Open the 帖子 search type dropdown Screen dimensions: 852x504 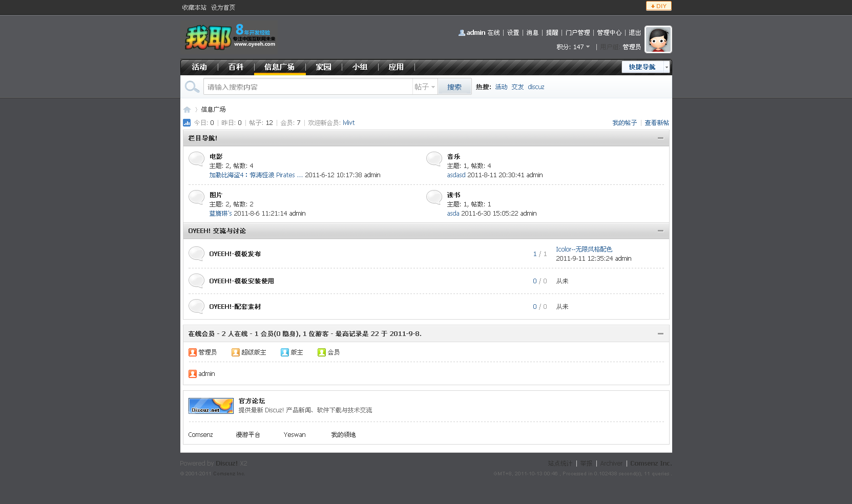point(425,87)
